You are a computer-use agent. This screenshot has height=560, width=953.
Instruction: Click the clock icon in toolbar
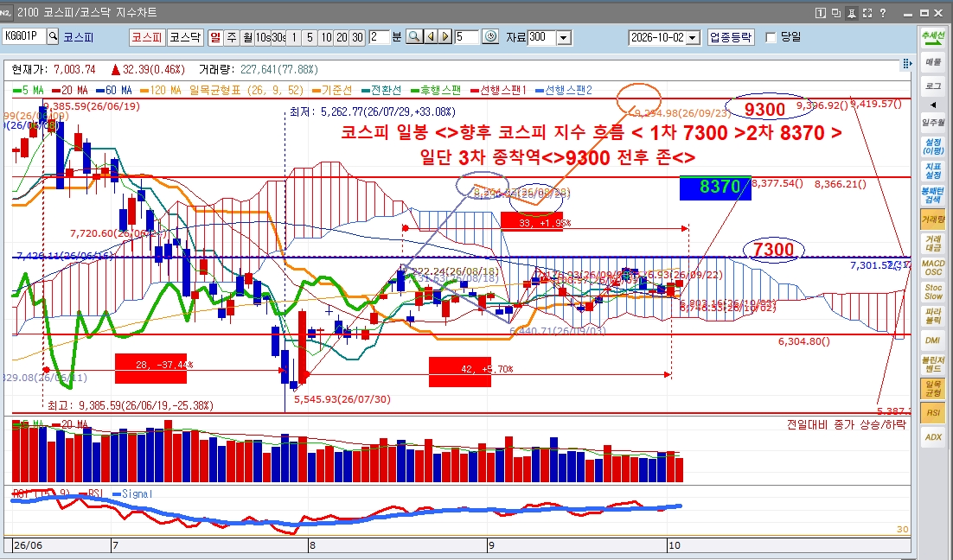(x=490, y=37)
